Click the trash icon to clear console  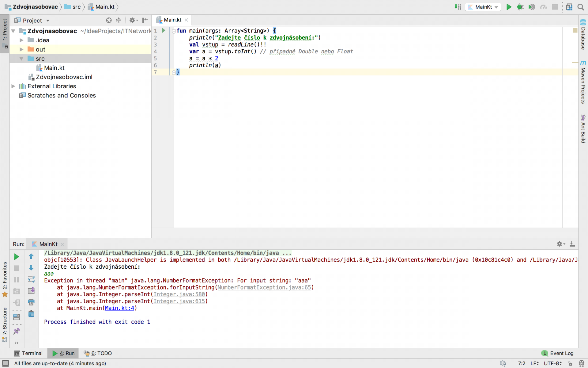(x=31, y=314)
